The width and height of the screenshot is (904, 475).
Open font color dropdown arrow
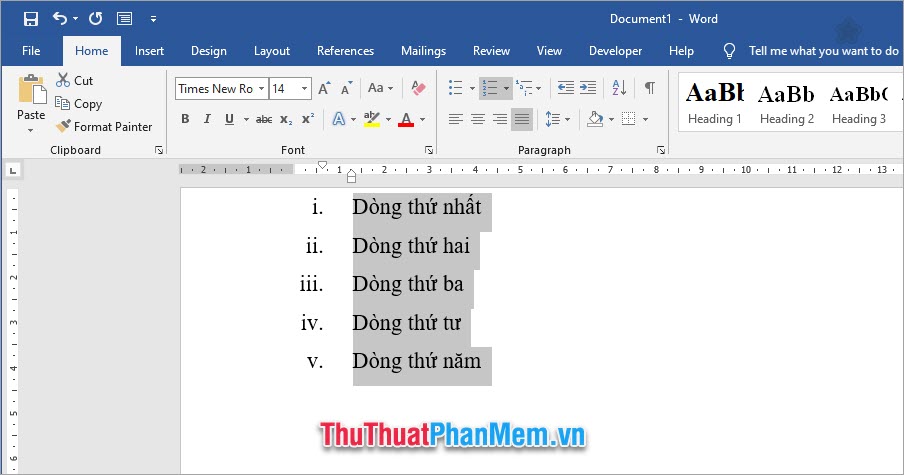[x=423, y=119]
